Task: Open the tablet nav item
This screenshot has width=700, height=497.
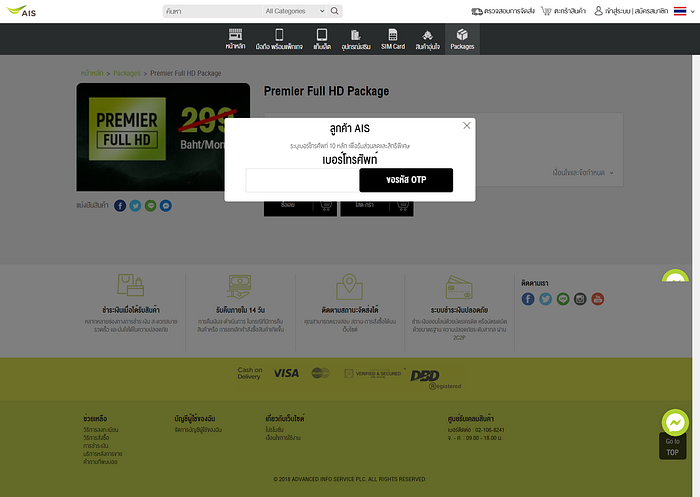Action: coord(322,39)
